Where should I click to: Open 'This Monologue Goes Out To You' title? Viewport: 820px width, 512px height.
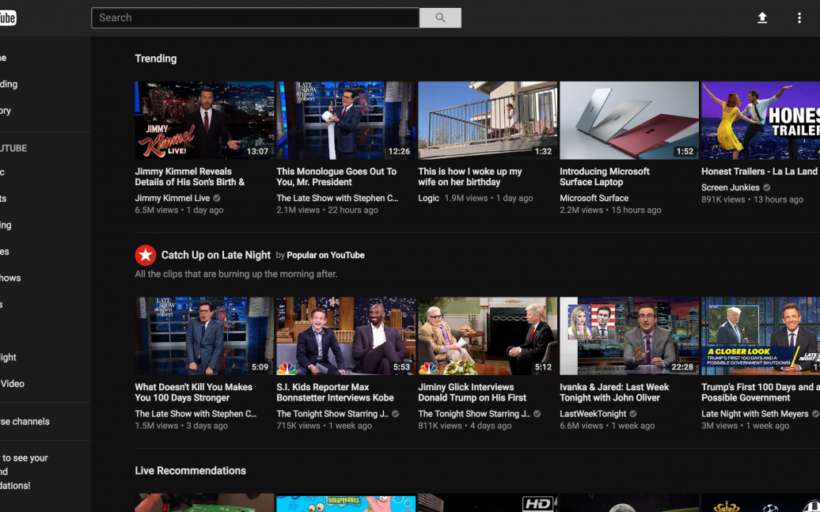tap(336, 177)
